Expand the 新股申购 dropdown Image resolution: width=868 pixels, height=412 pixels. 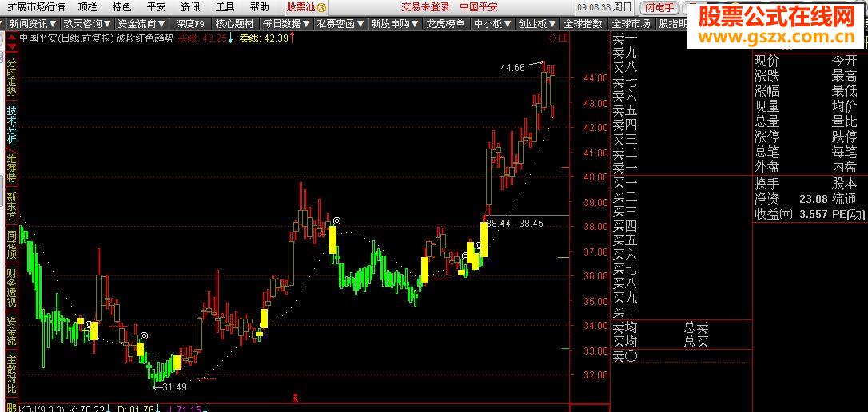click(394, 24)
